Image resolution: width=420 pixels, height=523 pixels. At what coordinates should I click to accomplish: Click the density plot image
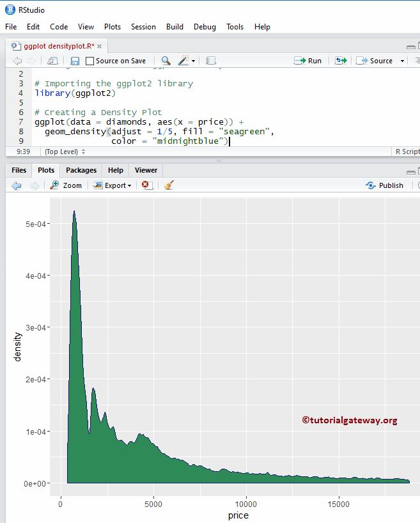pos(213,357)
